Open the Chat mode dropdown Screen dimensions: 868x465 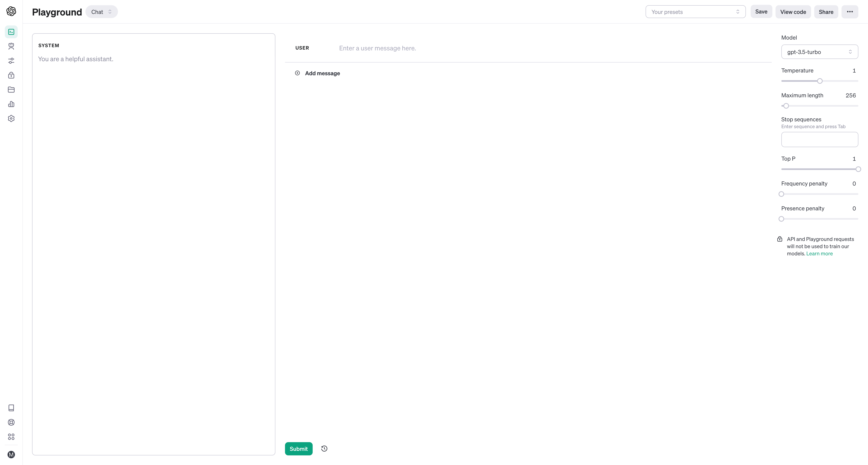pos(101,12)
